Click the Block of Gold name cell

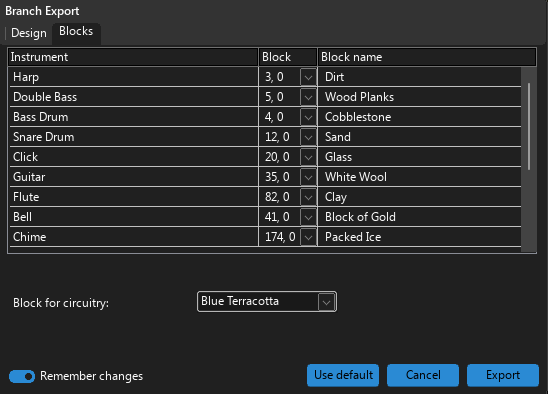[419, 217]
